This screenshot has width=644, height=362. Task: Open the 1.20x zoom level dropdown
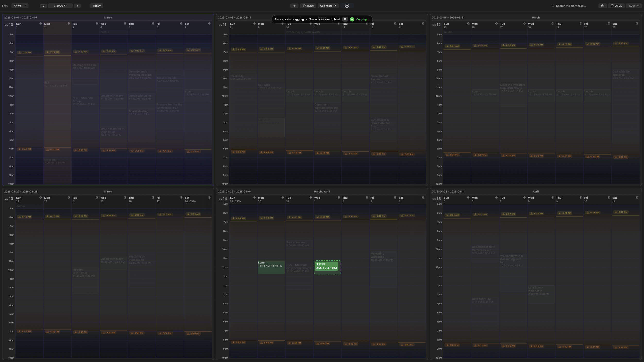pyautogui.click(x=633, y=6)
